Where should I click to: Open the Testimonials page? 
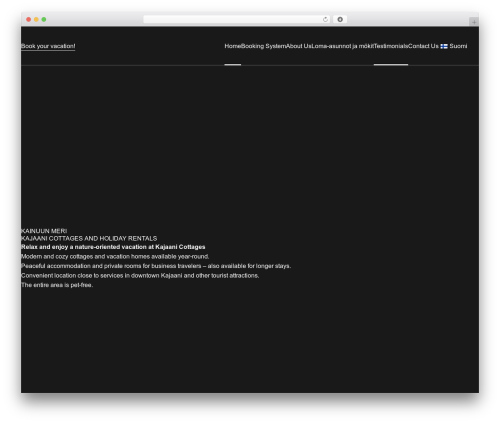tap(391, 46)
